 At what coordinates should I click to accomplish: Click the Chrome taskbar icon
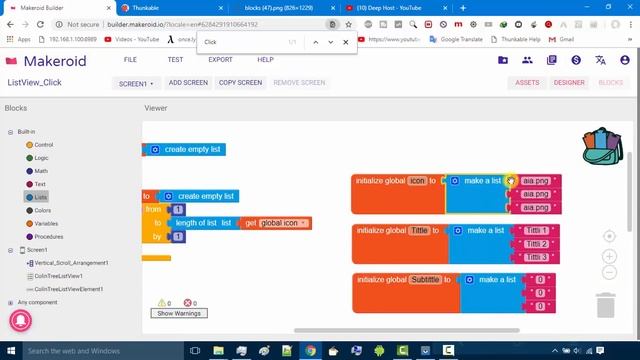[x=311, y=351]
